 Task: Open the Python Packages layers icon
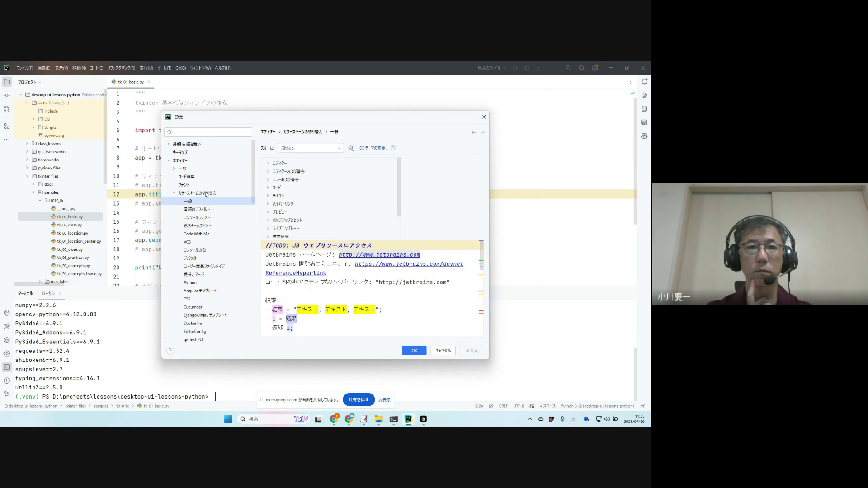point(7,340)
